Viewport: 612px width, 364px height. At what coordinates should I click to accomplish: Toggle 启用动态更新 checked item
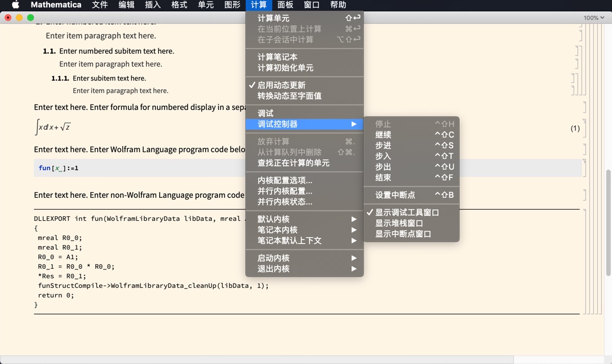(304, 85)
